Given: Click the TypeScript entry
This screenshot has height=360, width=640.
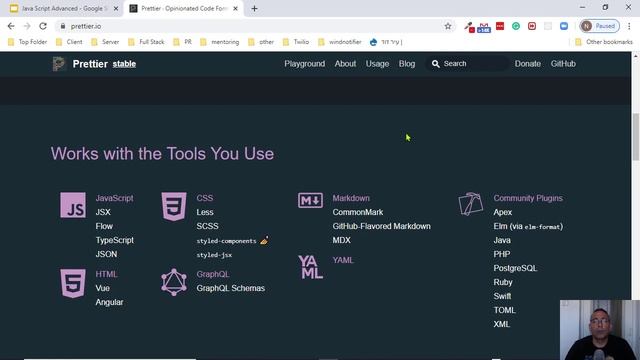Looking at the screenshot, I should point(115,240).
